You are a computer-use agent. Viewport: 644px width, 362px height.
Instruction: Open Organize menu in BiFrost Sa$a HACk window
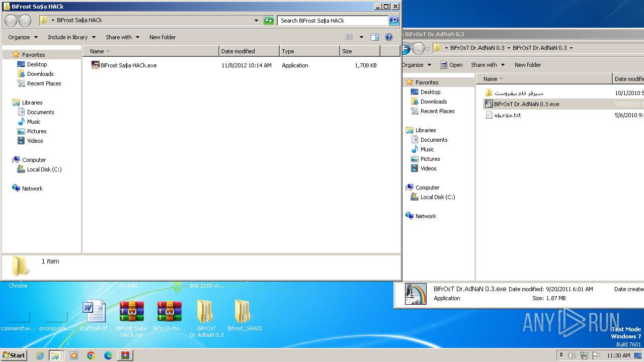23,37
